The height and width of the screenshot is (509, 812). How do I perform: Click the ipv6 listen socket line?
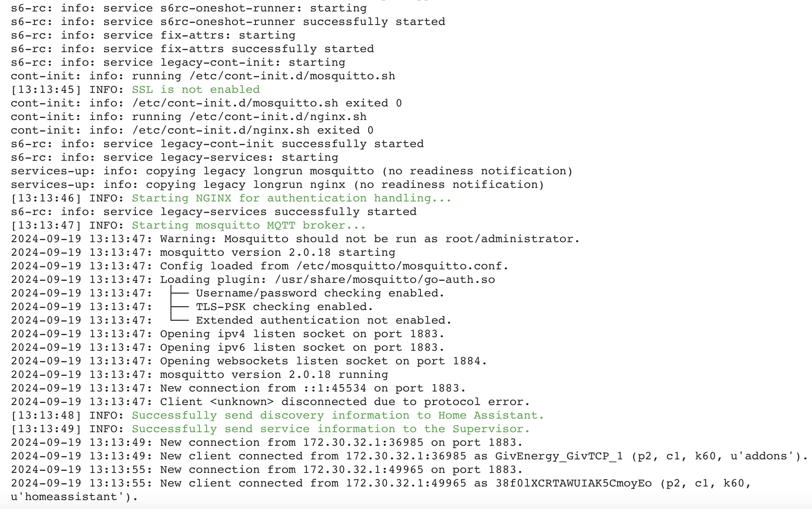coord(228,347)
